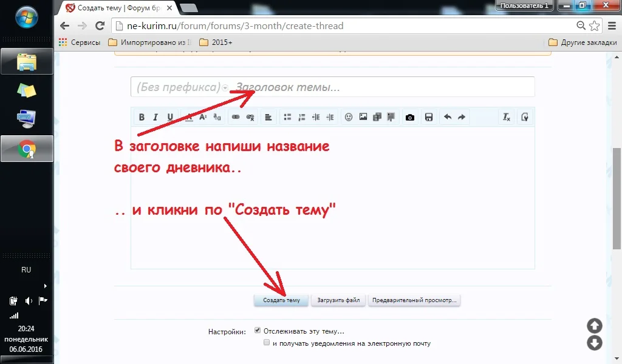Screen dimensions: 622x364
Task: Open the "(Без префикса)" prefix dropdown
Action: [x=182, y=87]
